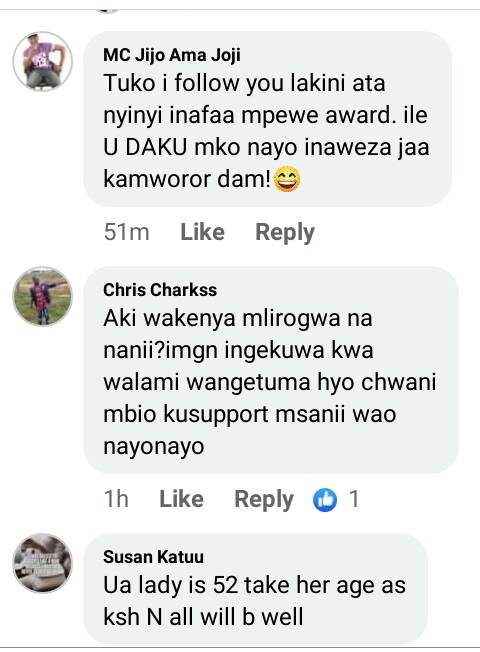Image resolution: width=480 pixels, height=652 pixels.
Task: Reply to the Chris Charkss comment
Action: tap(264, 499)
